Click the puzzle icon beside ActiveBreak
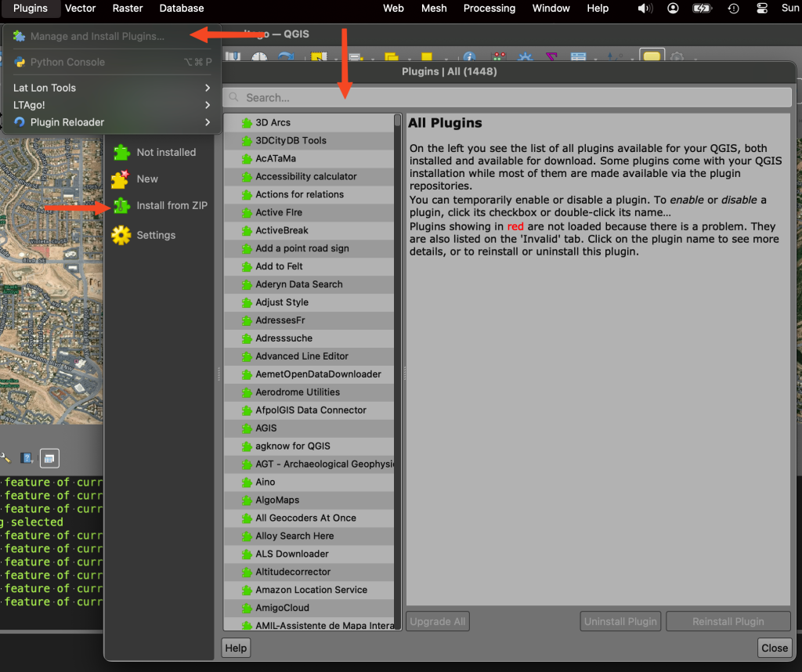This screenshot has height=672, width=802. (247, 230)
